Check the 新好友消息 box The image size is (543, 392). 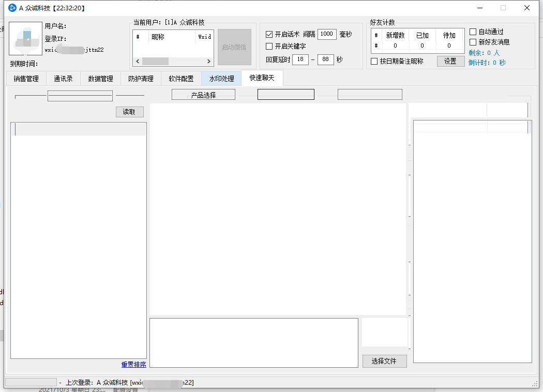[x=473, y=42]
